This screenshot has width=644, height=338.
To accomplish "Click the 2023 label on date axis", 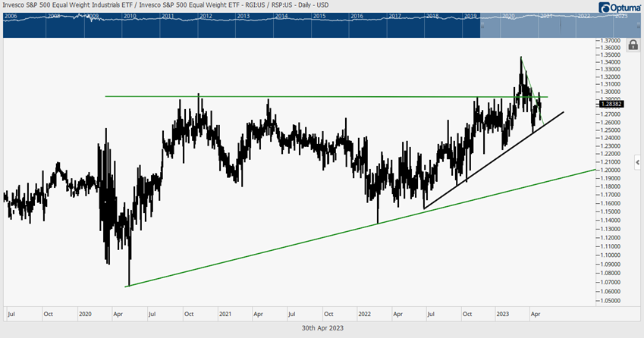I will click(503, 315).
